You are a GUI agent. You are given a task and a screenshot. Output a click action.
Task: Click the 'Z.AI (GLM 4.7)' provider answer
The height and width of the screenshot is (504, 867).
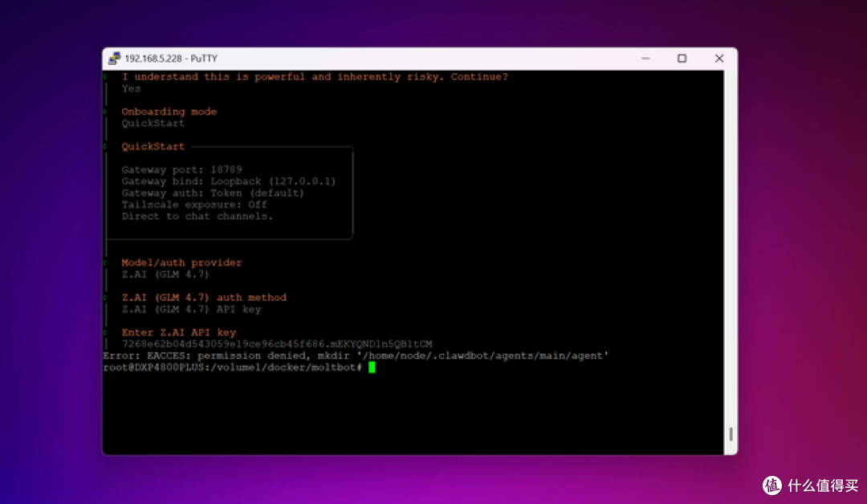pyautogui.click(x=165, y=274)
